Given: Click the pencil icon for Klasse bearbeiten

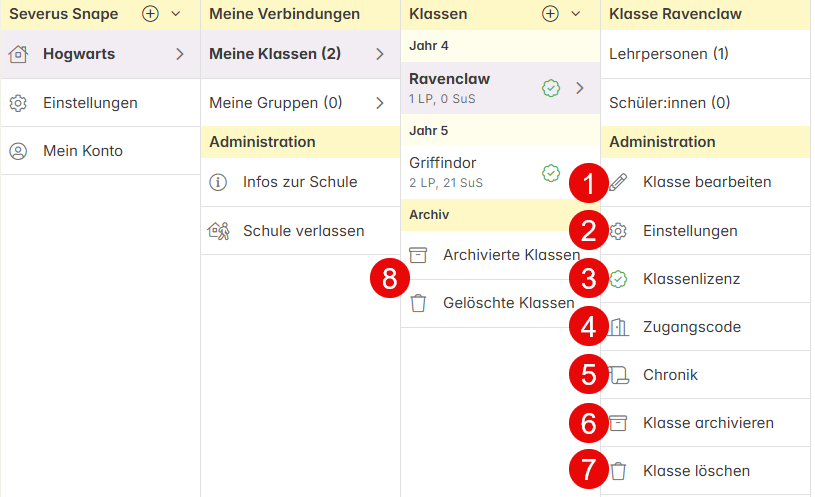Looking at the screenshot, I should click(x=618, y=182).
